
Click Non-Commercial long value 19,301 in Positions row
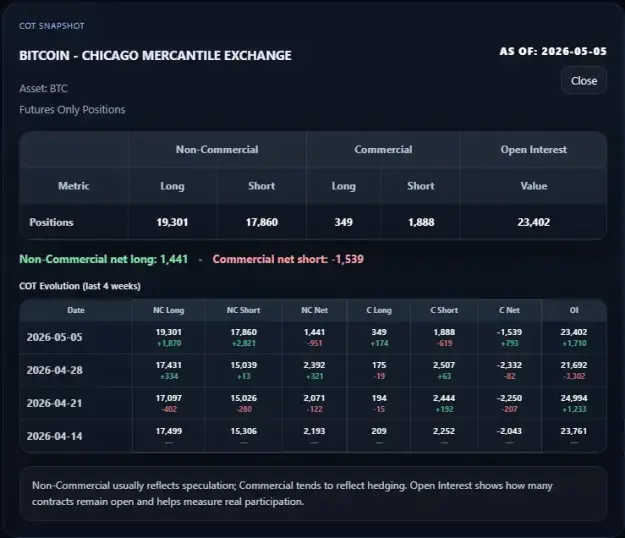click(172, 222)
